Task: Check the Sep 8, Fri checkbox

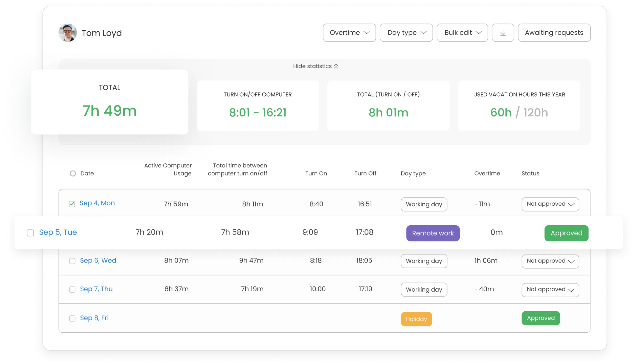Action: (72, 318)
